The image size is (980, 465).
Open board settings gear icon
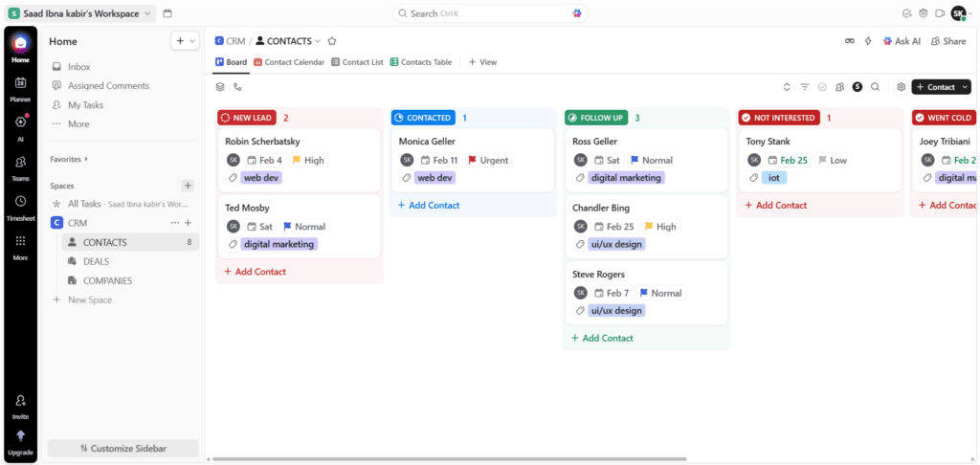(x=902, y=87)
